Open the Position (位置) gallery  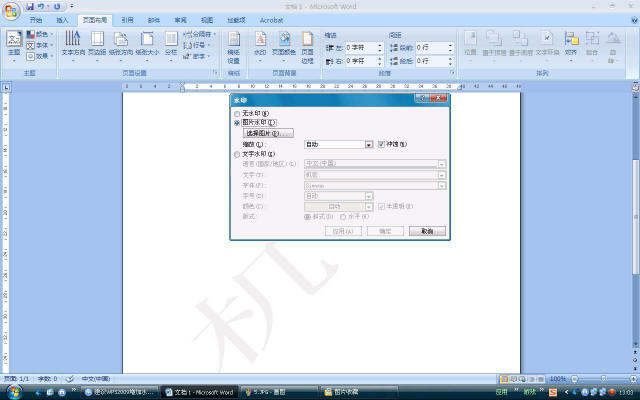tap(470, 46)
